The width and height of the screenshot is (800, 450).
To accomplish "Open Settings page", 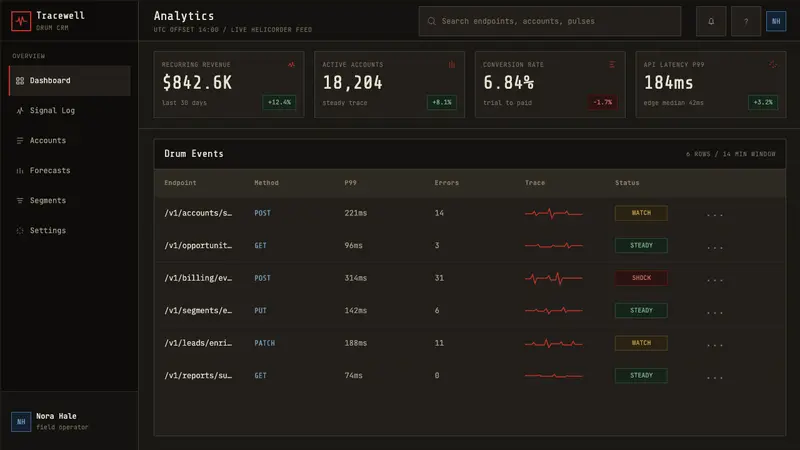I will [69, 231].
